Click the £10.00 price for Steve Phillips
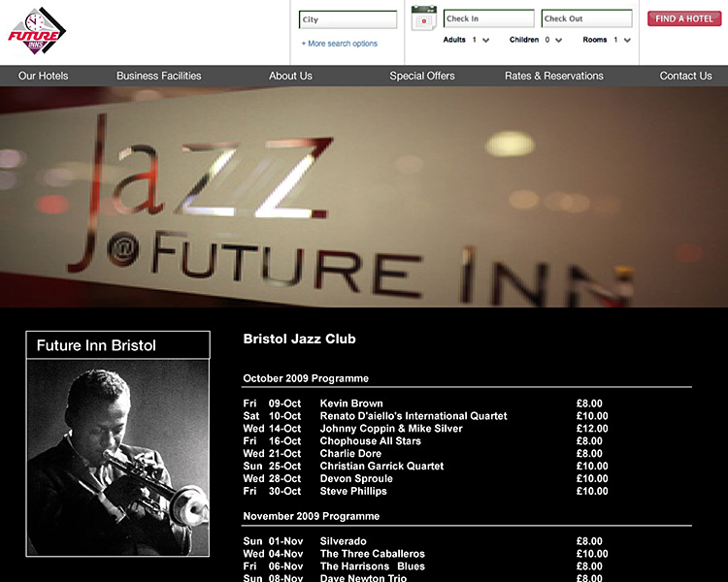728x582 pixels. (x=592, y=491)
